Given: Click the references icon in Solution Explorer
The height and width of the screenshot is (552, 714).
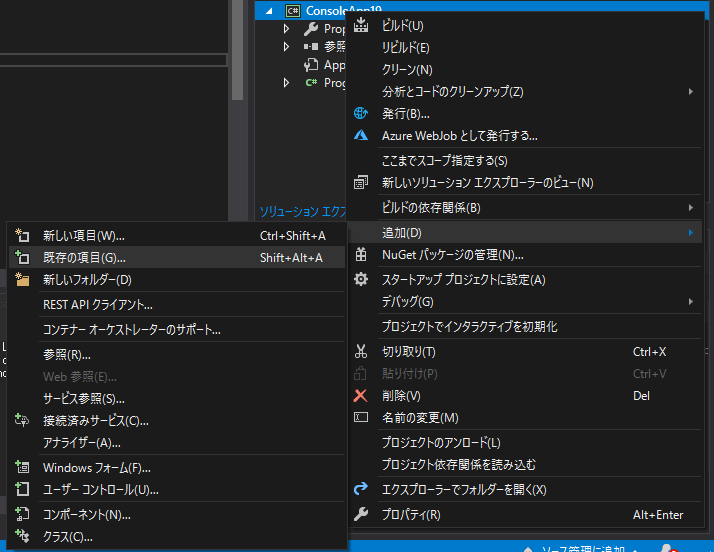Looking at the screenshot, I should coord(311,46).
